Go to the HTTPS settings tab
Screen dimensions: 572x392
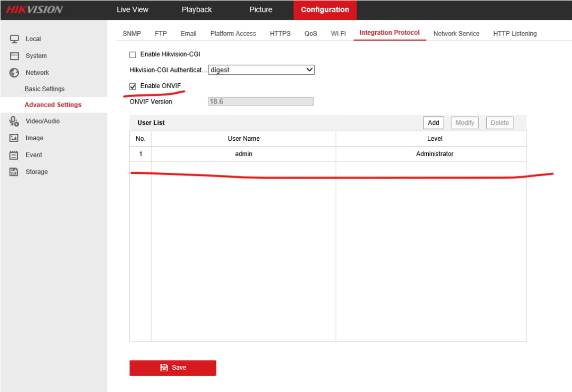point(280,34)
